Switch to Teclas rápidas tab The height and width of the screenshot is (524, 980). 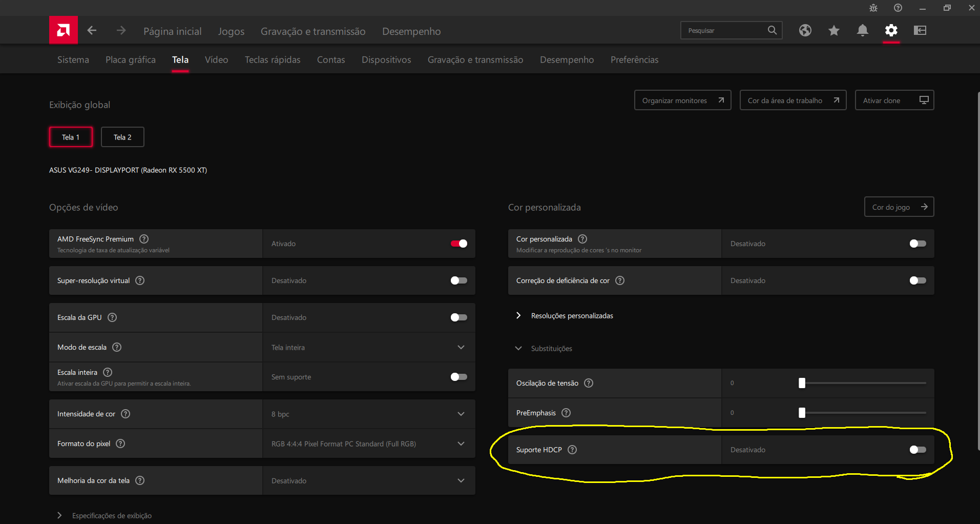[273, 59]
